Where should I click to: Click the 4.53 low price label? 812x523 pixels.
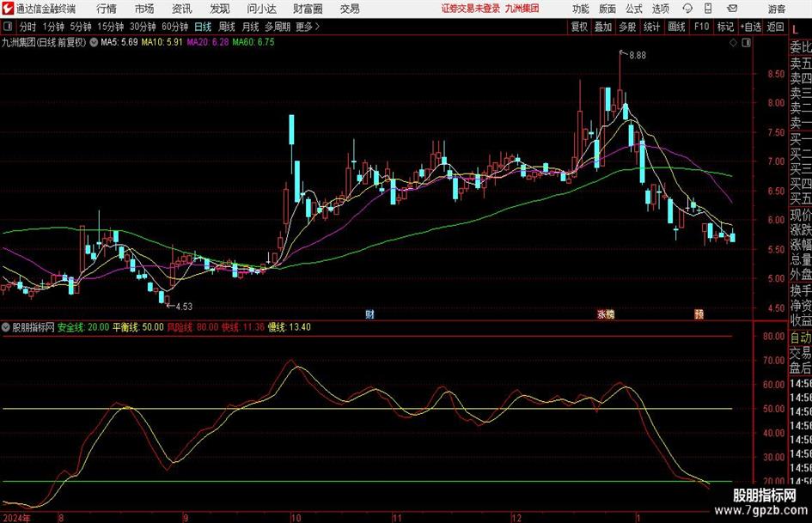coord(184,307)
